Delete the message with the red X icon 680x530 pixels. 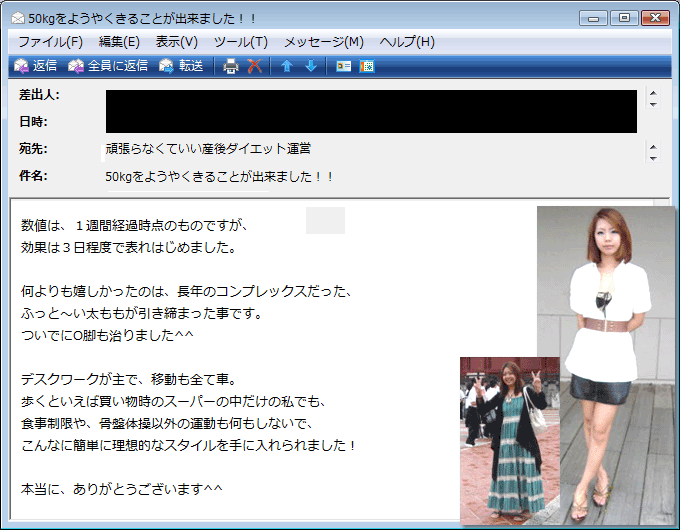tap(255, 66)
